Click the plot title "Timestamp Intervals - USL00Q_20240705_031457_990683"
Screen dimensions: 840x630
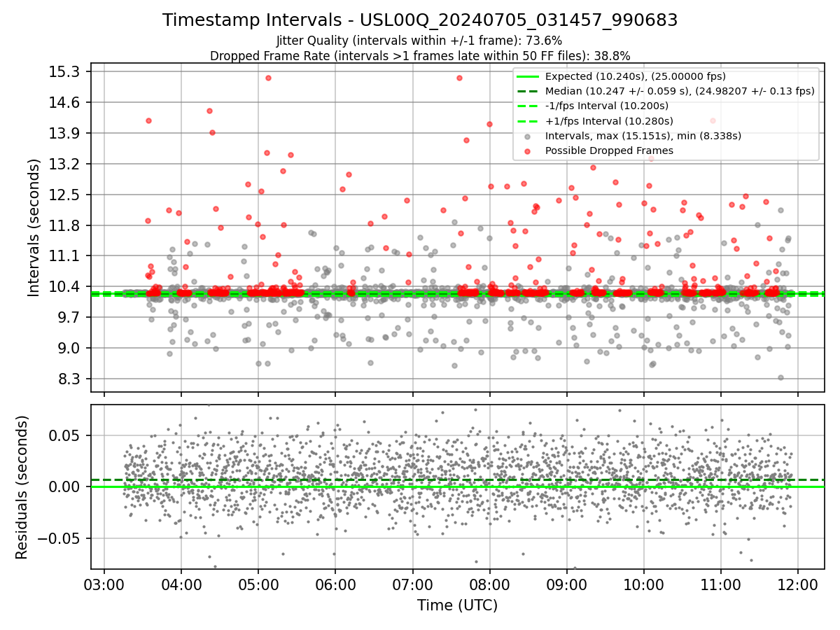tap(420, 20)
